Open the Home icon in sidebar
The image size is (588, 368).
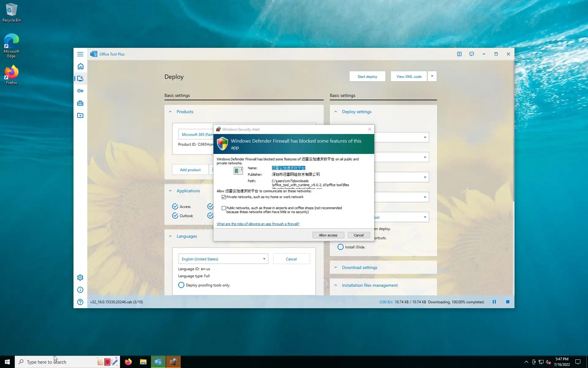coord(80,67)
